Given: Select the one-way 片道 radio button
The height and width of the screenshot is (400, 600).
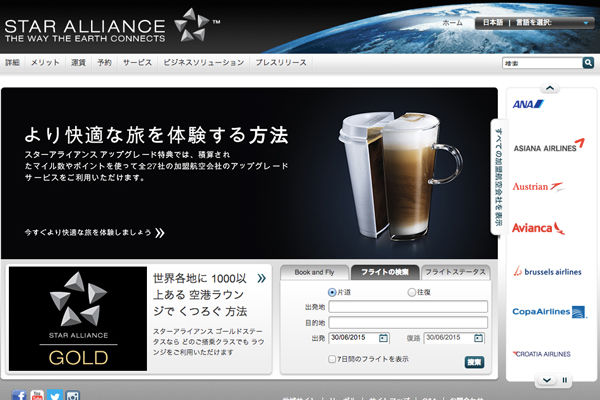Looking at the screenshot, I should [332, 292].
